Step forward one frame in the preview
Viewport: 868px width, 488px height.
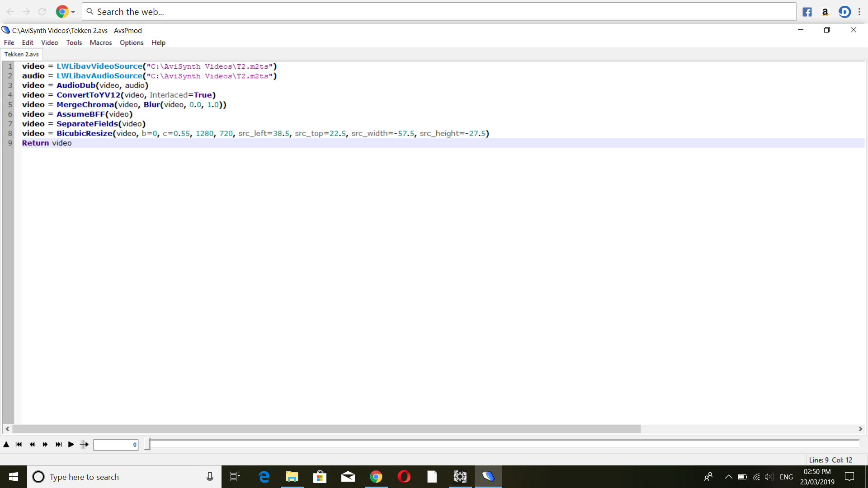pos(45,445)
